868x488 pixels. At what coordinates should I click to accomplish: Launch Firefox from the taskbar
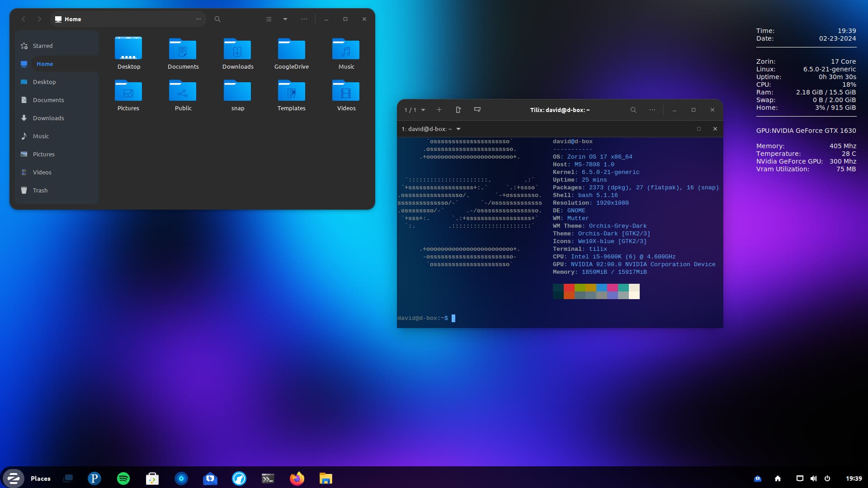(297, 478)
